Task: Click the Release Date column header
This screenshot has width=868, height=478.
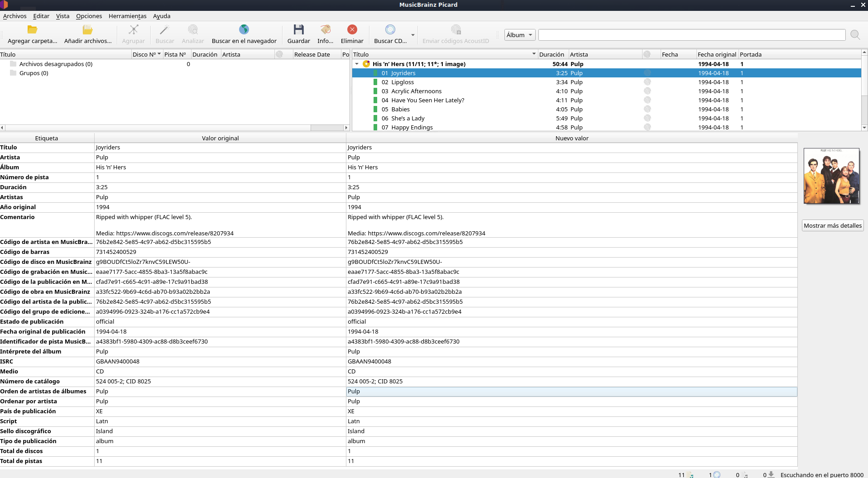Action: [317, 54]
